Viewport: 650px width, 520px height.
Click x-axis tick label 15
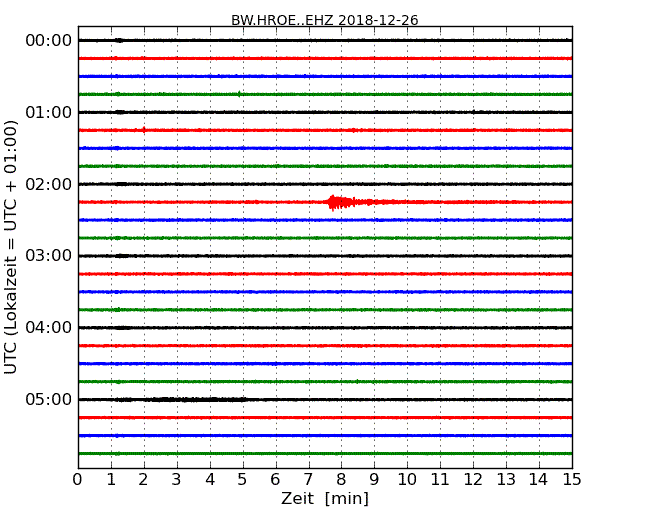[572, 480]
